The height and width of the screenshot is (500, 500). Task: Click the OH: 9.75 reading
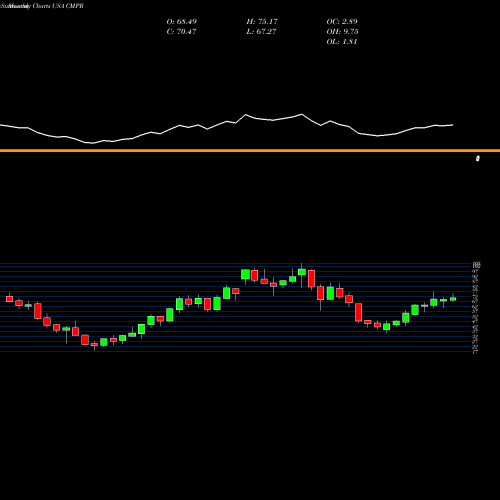click(342, 32)
